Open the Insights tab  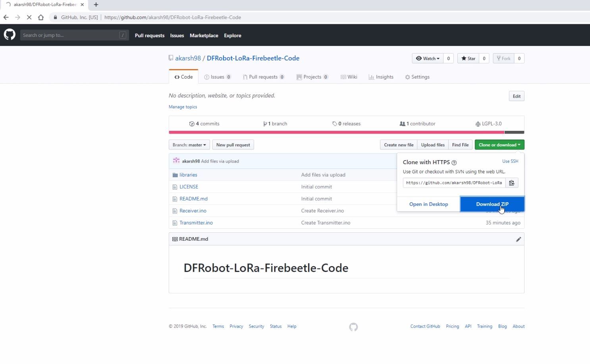click(381, 77)
